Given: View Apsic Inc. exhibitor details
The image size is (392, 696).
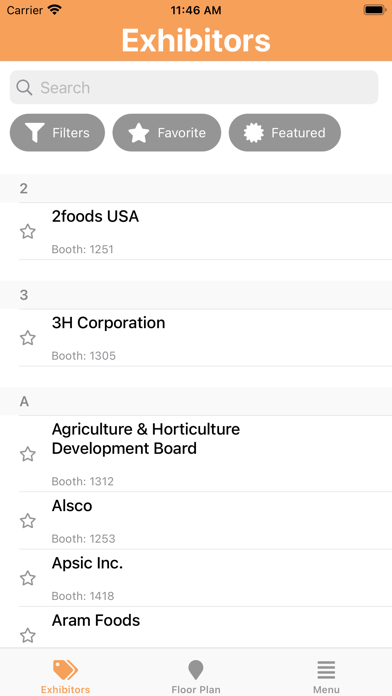Looking at the screenshot, I should pos(206,578).
